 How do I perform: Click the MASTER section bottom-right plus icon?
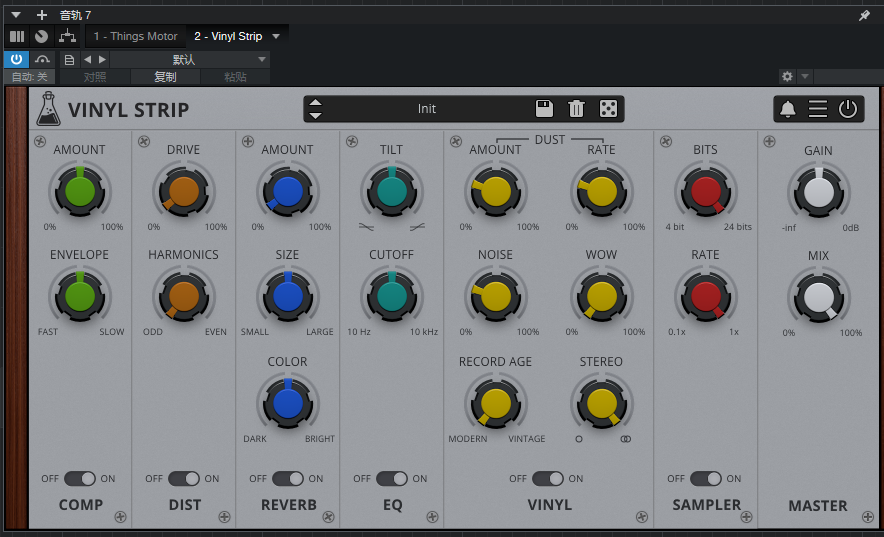[x=868, y=517]
